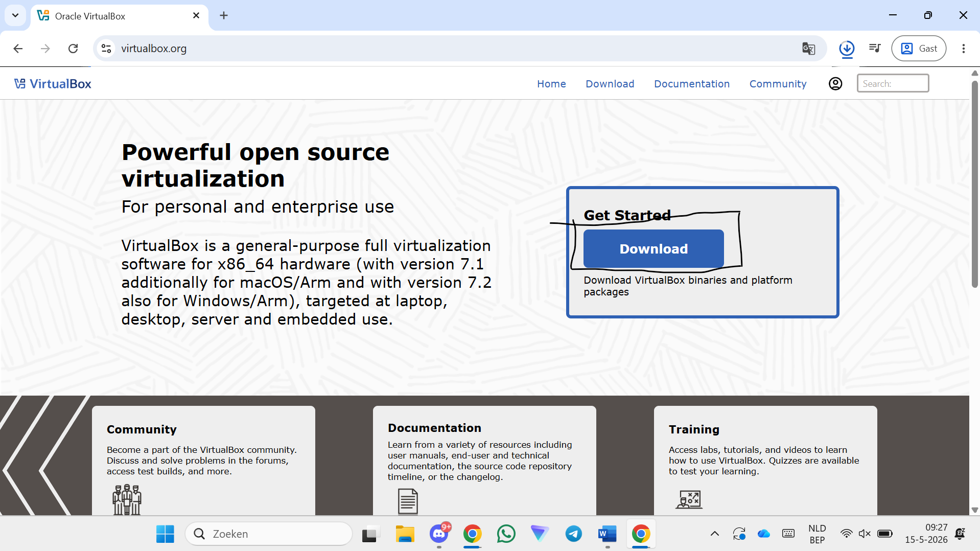
Task: Go forward to the next page
Action: click(45, 49)
